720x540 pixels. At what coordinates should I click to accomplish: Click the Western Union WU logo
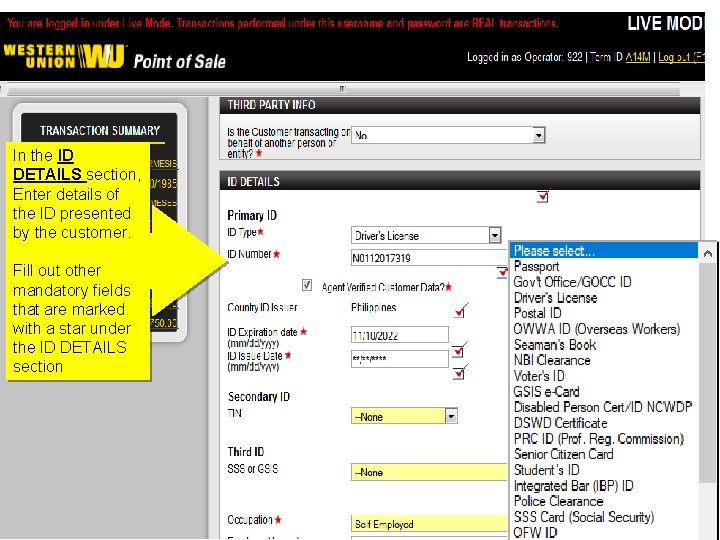64,56
